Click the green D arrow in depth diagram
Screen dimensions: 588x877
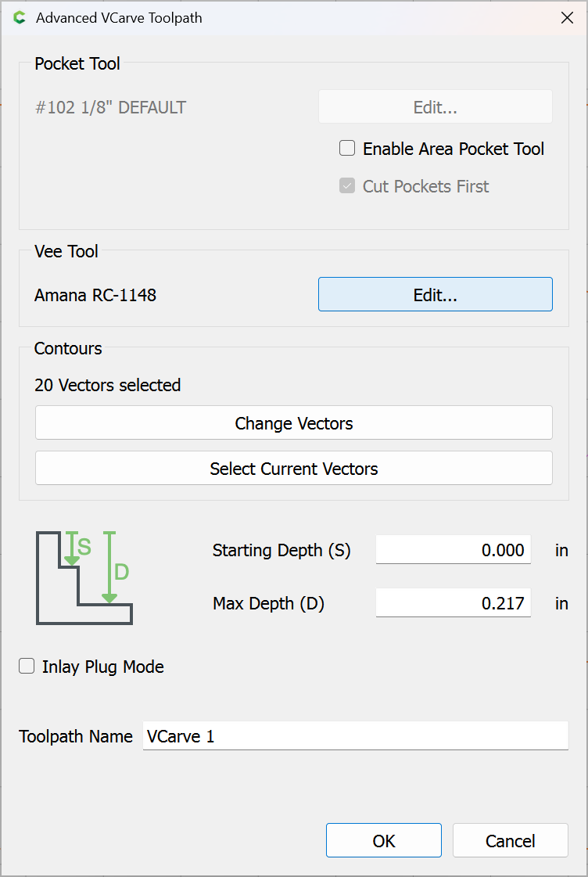click(109, 568)
